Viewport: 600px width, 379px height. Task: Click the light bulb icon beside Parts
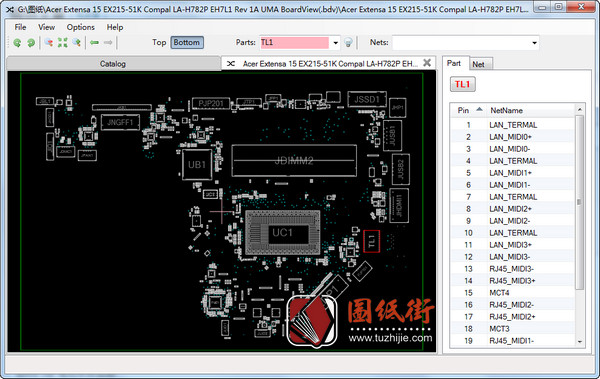348,42
